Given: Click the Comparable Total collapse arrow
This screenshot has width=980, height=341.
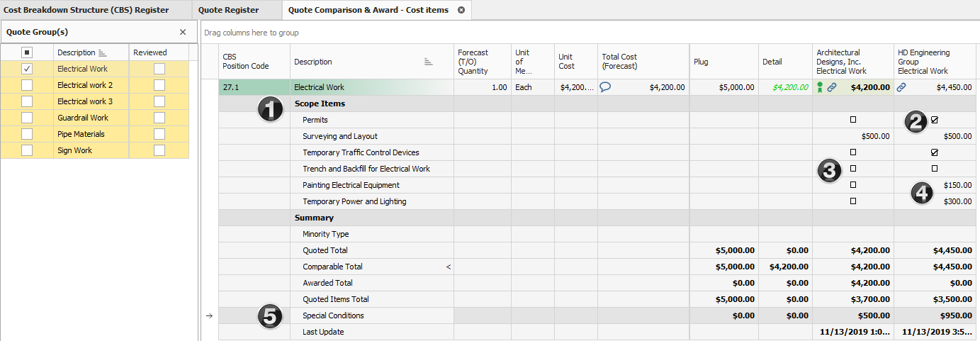Looking at the screenshot, I should (x=448, y=267).
